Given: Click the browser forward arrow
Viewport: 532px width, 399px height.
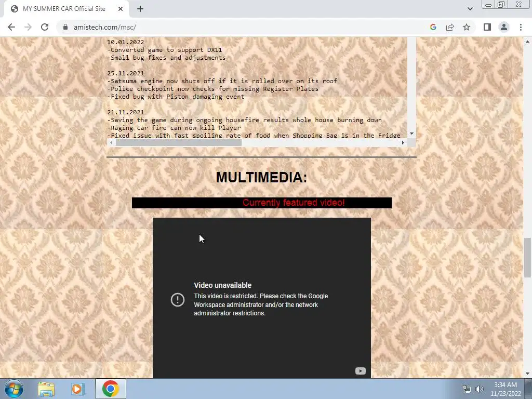Looking at the screenshot, I should tap(28, 27).
